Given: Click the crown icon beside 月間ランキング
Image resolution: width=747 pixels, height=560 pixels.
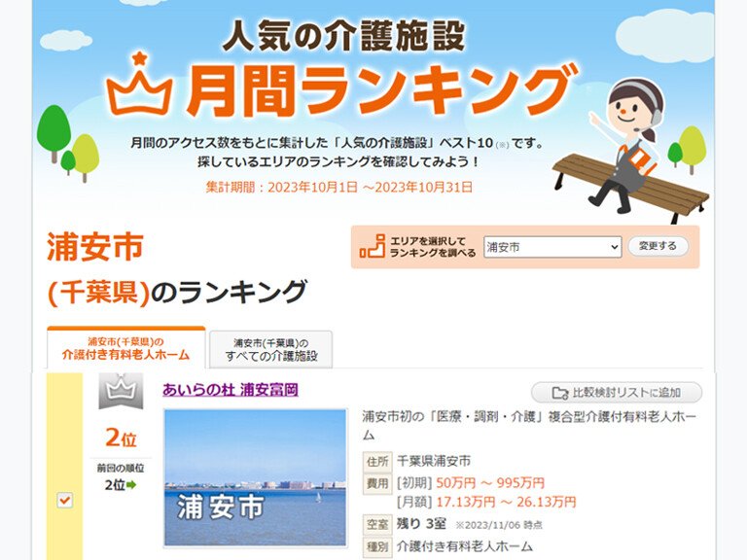Looking at the screenshot, I should point(139,85).
